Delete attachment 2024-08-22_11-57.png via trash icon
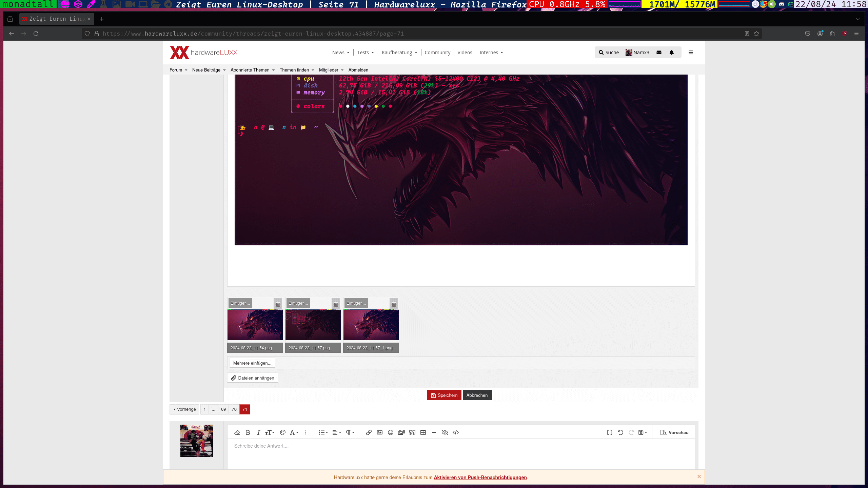This screenshot has width=868, height=488. click(336, 304)
